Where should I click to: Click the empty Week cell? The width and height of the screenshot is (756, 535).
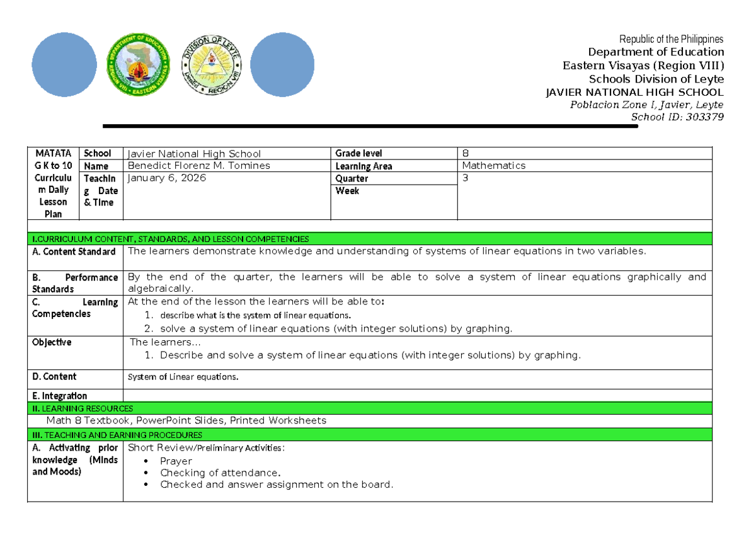[394, 205]
